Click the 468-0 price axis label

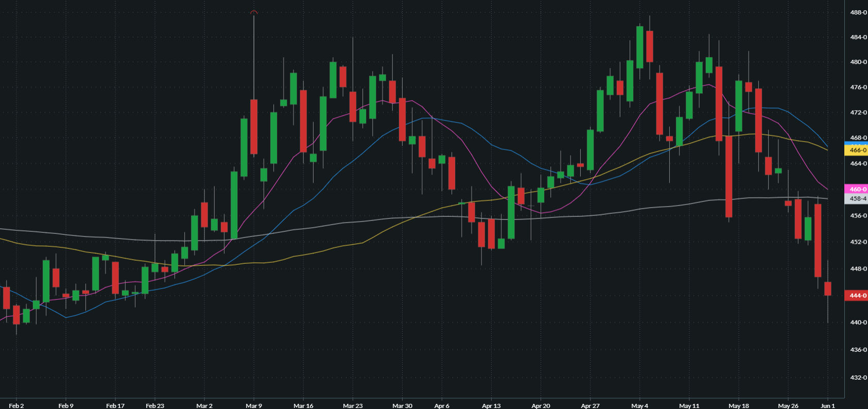[x=858, y=138]
